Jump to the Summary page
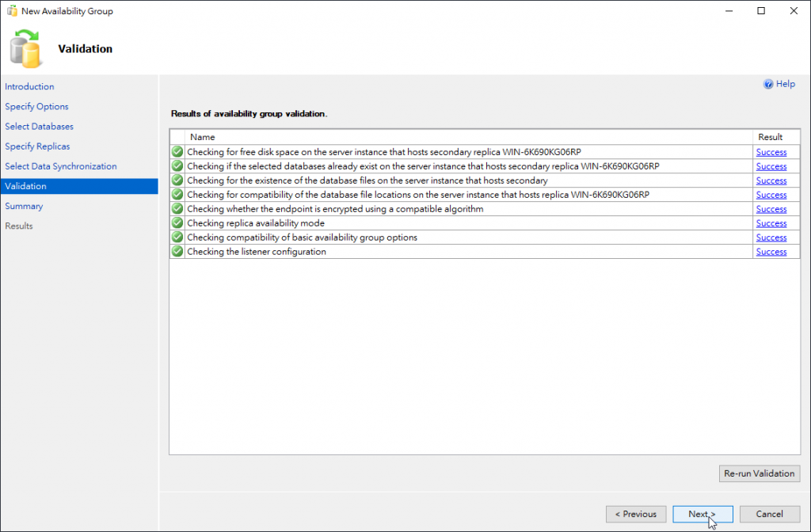Image resolution: width=811 pixels, height=532 pixels. pos(24,206)
